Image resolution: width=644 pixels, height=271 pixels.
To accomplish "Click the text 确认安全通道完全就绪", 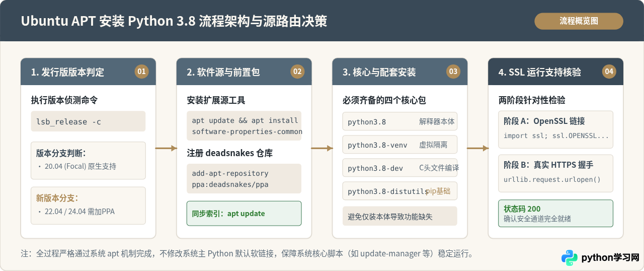I will click(537, 219).
